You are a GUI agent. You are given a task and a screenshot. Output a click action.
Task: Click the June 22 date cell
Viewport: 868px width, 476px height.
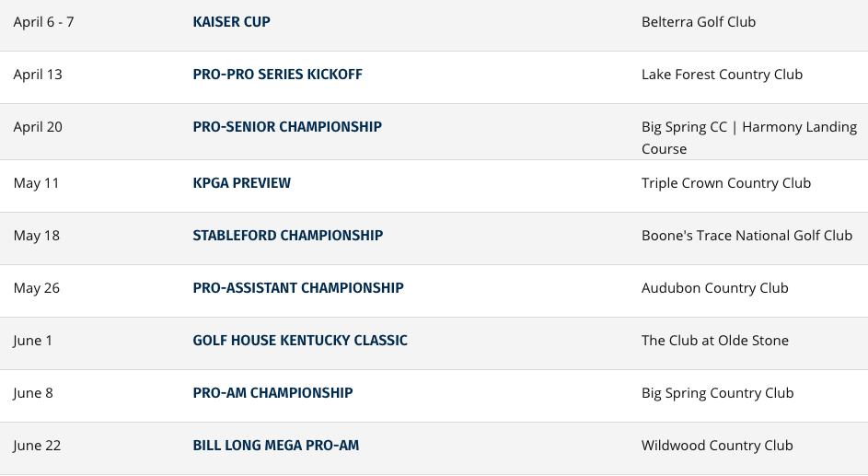(37, 446)
